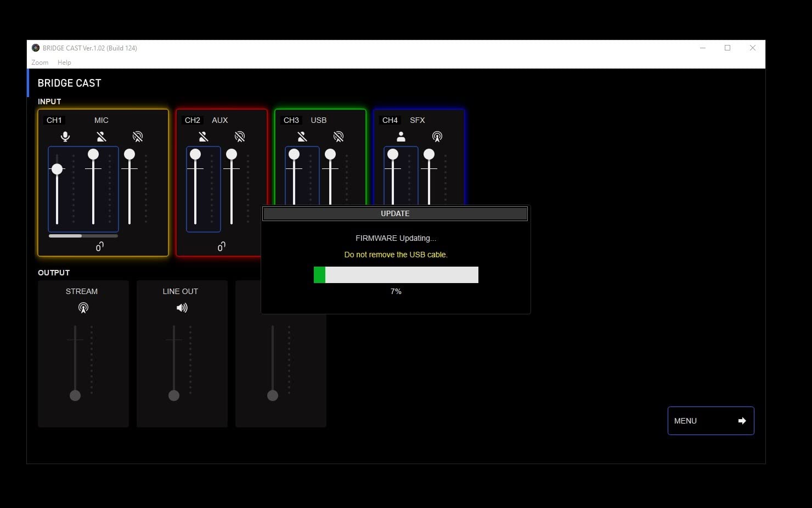
Task: Toggle CH1 MIC stream mix mute icon
Action: 138,137
